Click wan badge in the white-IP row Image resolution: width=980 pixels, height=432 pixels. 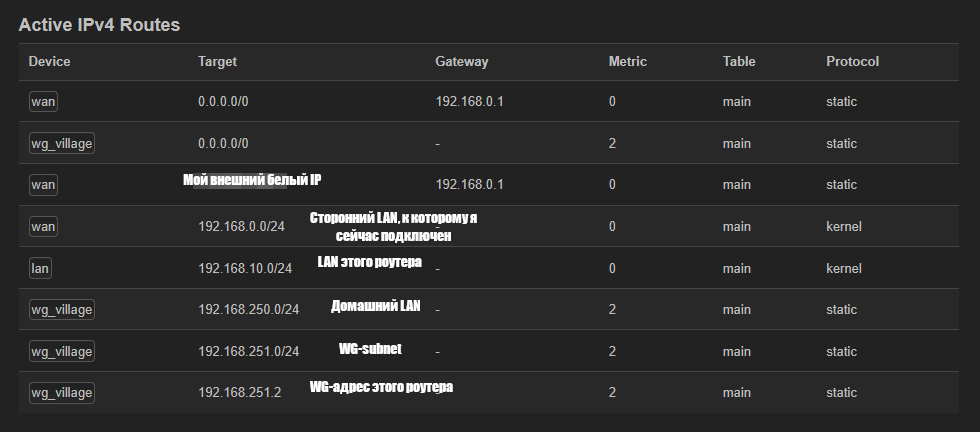pyautogui.click(x=43, y=185)
